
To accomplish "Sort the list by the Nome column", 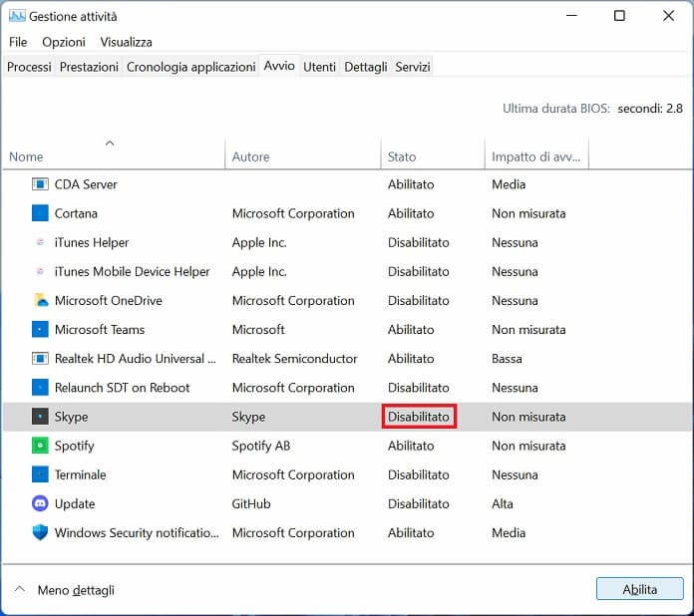I will point(114,154).
